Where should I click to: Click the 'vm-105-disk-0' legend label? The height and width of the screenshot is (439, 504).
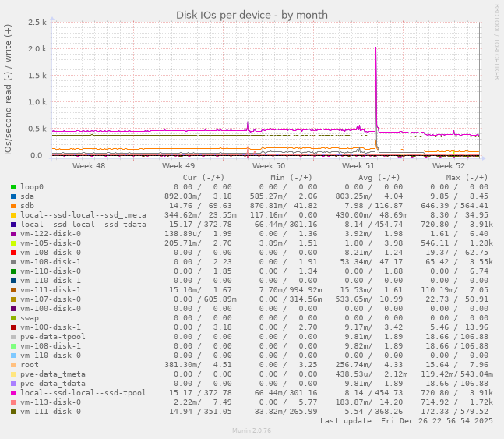click(51, 243)
